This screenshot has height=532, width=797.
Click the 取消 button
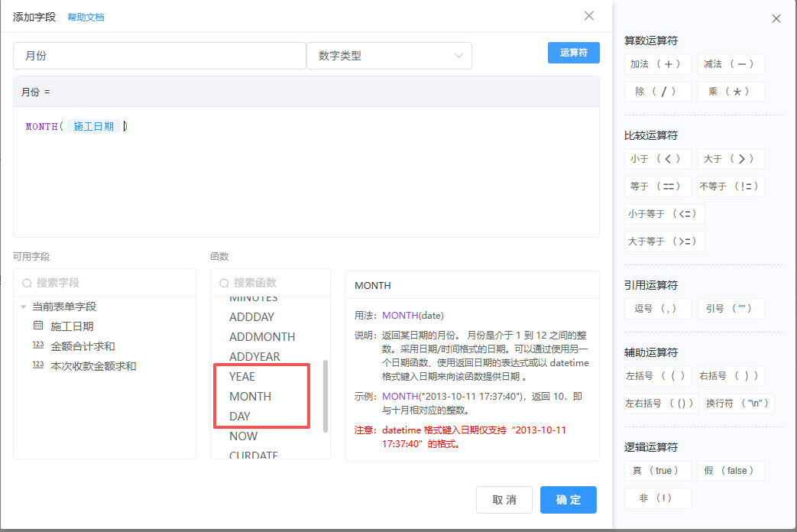pyautogui.click(x=504, y=500)
